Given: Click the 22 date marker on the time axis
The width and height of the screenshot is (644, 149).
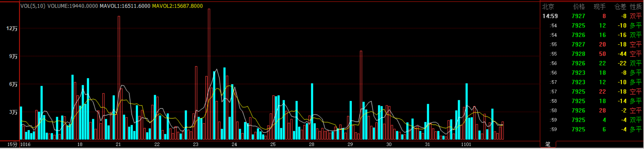Looking at the screenshot, I should [157, 145].
